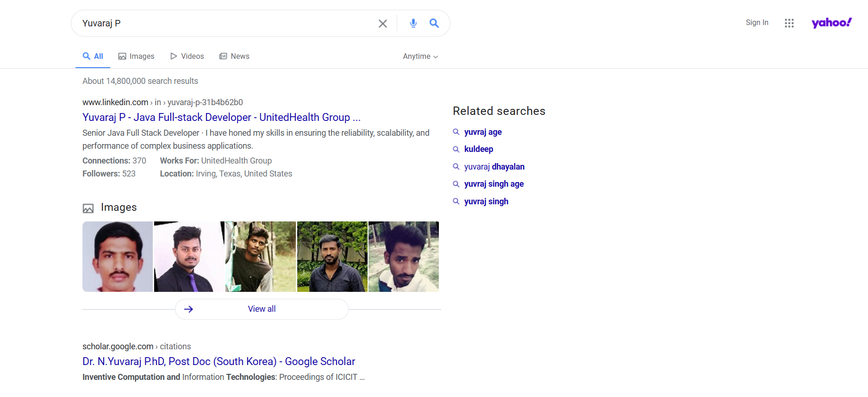Expand the Anytime filter dropdown
Image resolution: width=868 pixels, height=397 pixels.
420,56
